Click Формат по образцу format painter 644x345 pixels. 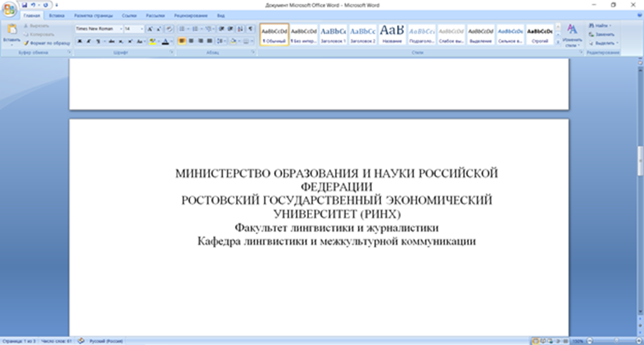[x=46, y=43]
